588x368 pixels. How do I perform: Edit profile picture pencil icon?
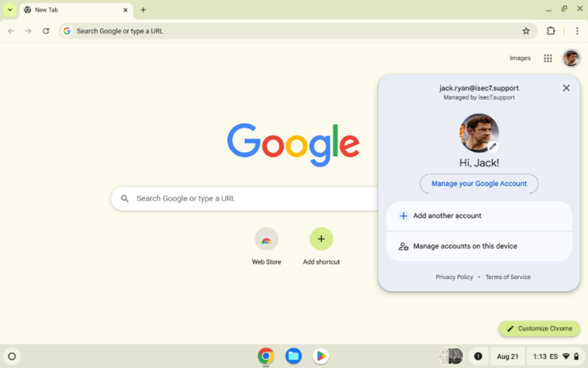[492, 146]
